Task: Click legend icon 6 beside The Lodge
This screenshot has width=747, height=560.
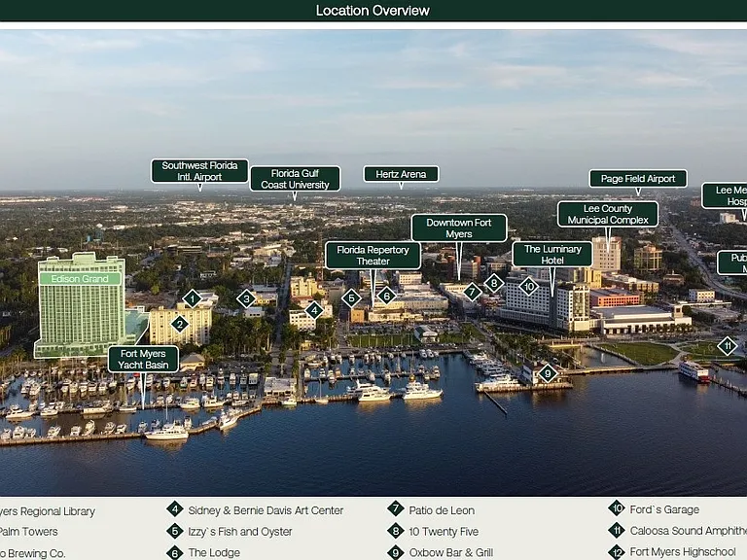Action: tap(175, 552)
